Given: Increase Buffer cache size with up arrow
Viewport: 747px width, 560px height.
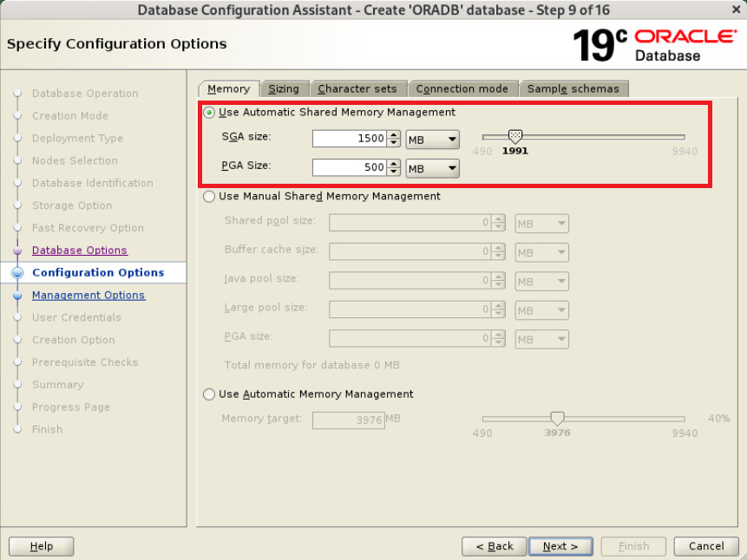Looking at the screenshot, I should [x=498, y=248].
